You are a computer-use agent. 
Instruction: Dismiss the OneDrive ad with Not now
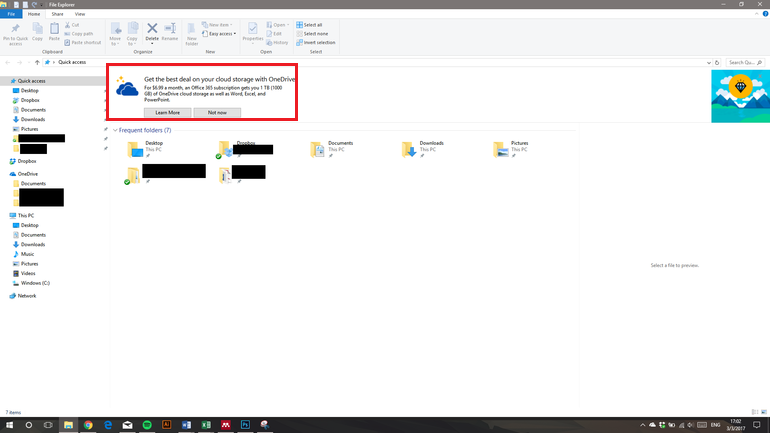(217, 112)
